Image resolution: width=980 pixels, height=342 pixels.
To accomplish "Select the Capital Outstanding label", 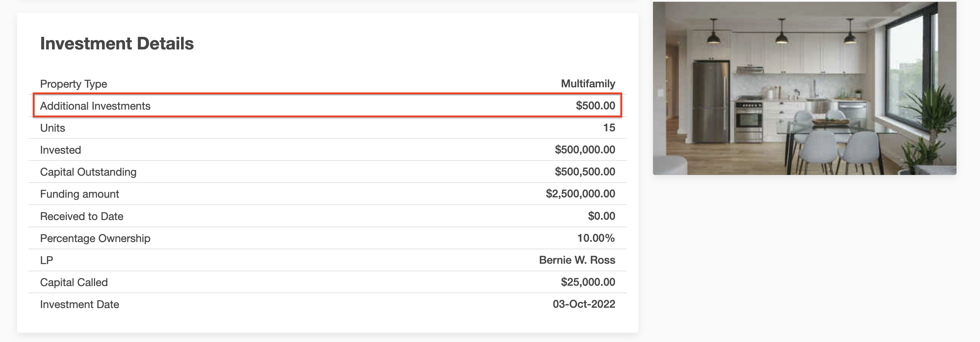I will click(x=88, y=172).
